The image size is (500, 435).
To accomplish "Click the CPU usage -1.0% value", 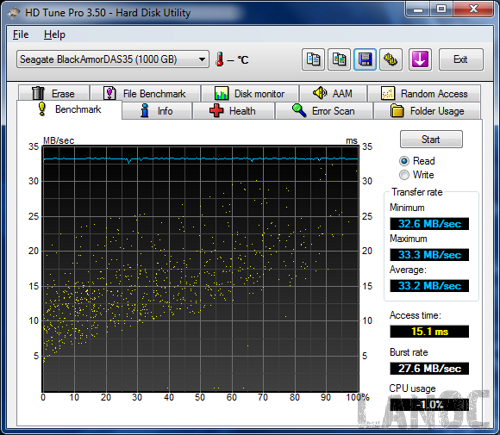I will coord(429,405).
